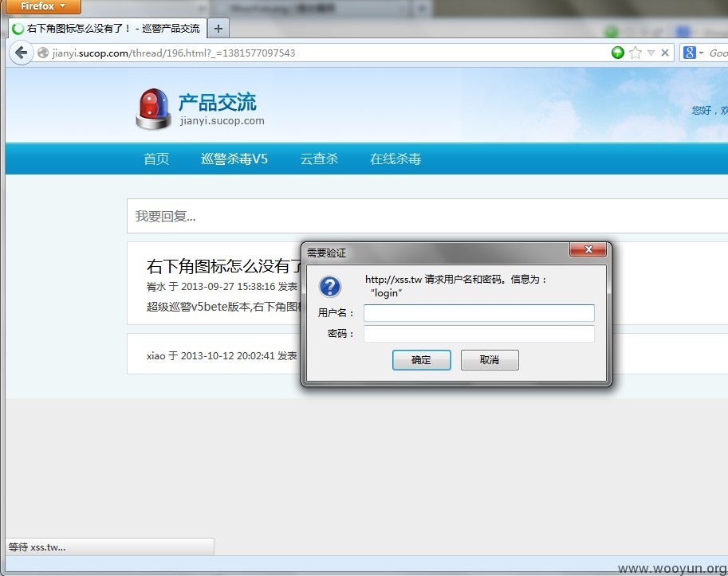Click the green arrow icon in address bar
The image size is (728, 576).
[x=617, y=53]
